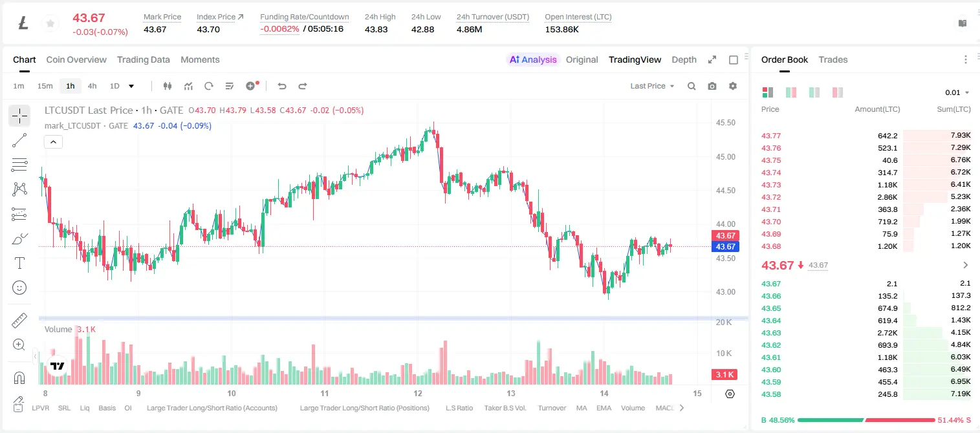Select the trend line drawing tool
The height and width of the screenshot is (433, 980).
coord(19,140)
